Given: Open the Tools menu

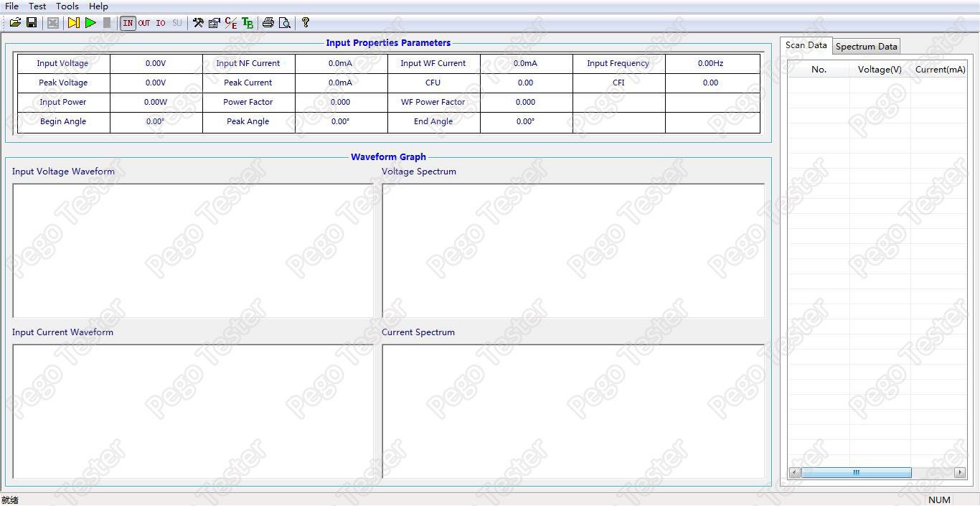Looking at the screenshot, I should [67, 6].
